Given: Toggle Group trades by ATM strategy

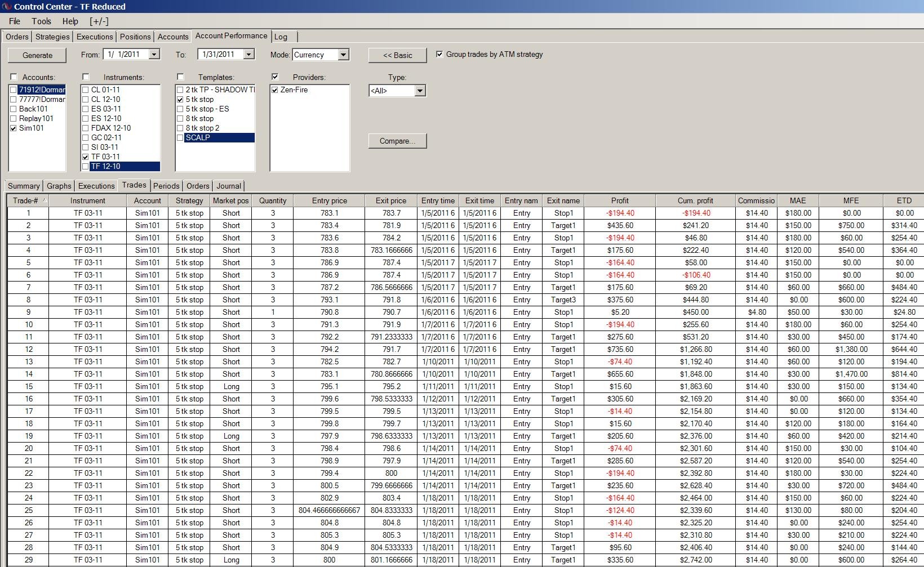Looking at the screenshot, I should click(x=439, y=54).
